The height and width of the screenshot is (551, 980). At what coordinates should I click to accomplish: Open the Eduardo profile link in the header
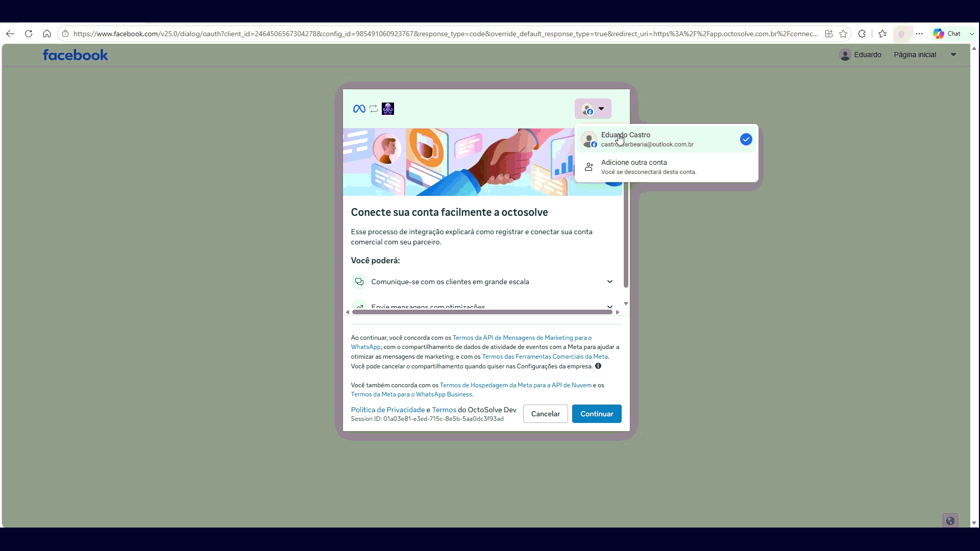860,55
